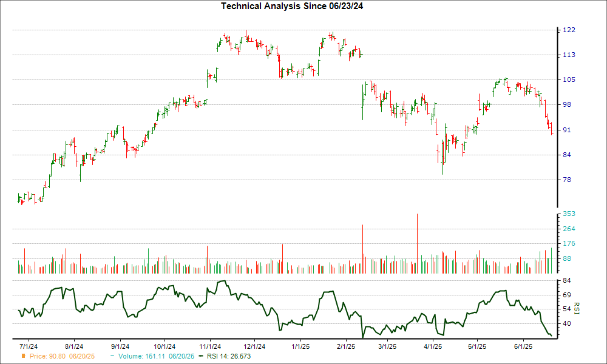Click the 2/1/25 date label
The image size is (607, 364).
click(346, 346)
